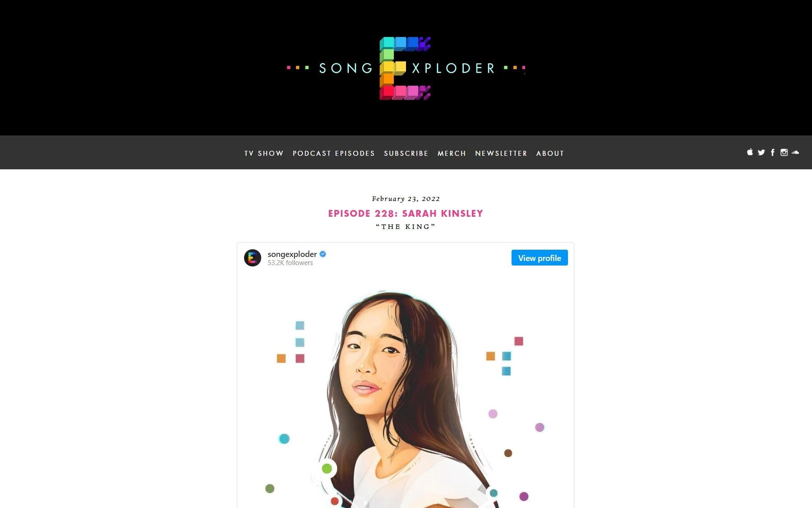Click the blue verified badge beside songexploder

(323, 254)
